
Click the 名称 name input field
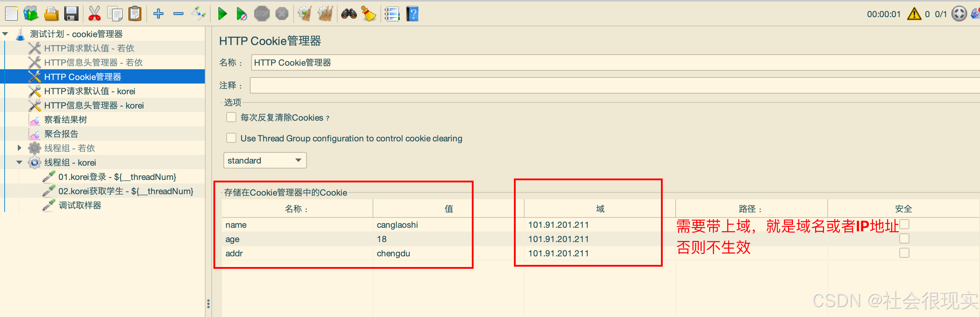(615, 62)
